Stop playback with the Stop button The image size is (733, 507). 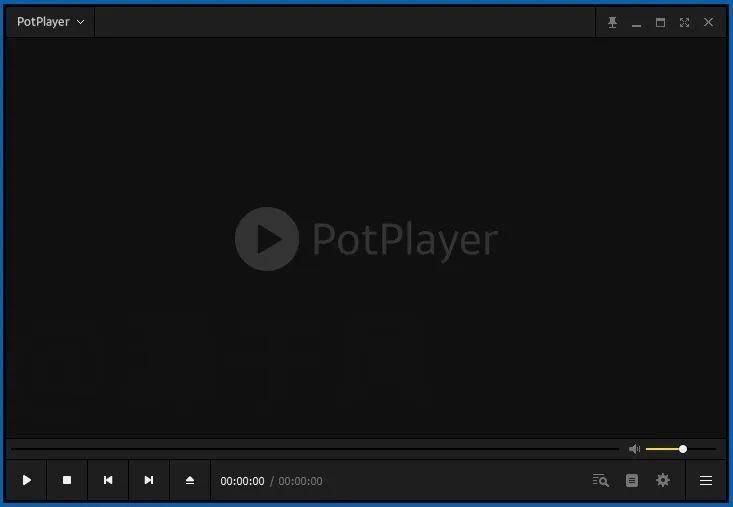67,480
